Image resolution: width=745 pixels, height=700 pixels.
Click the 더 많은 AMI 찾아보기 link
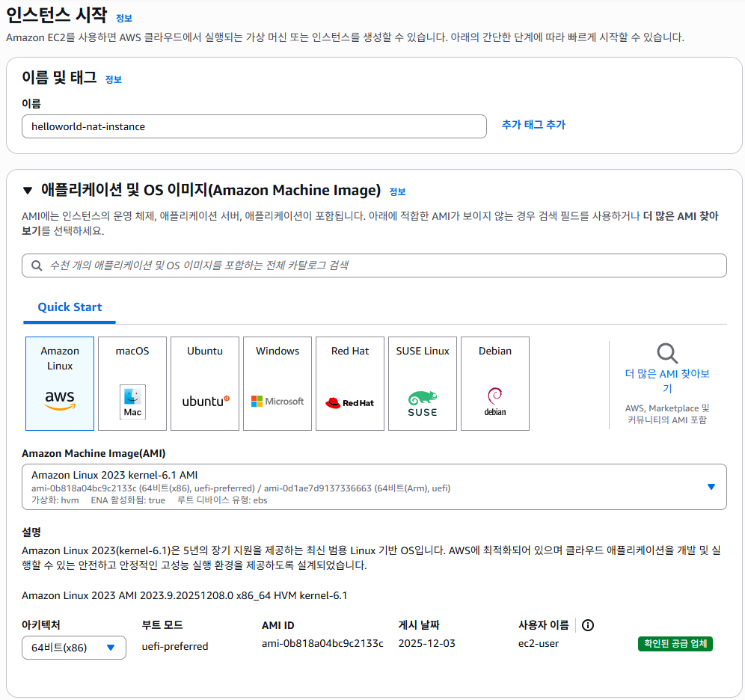click(x=667, y=381)
